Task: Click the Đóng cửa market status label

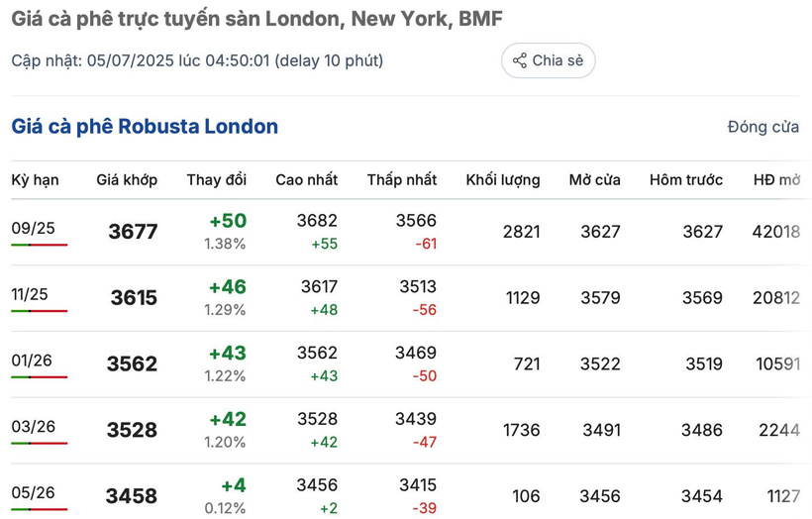Action: click(x=762, y=127)
